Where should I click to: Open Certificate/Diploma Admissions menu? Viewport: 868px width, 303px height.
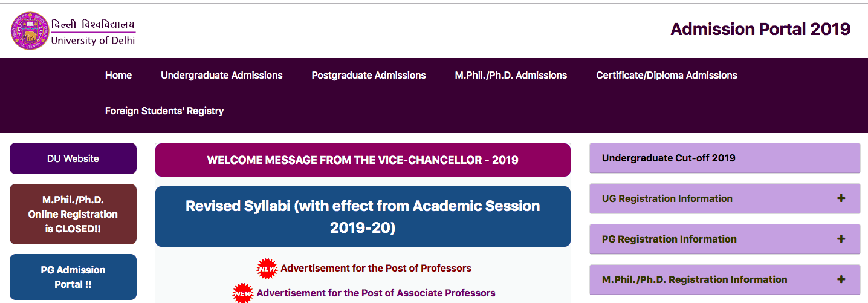(x=667, y=76)
